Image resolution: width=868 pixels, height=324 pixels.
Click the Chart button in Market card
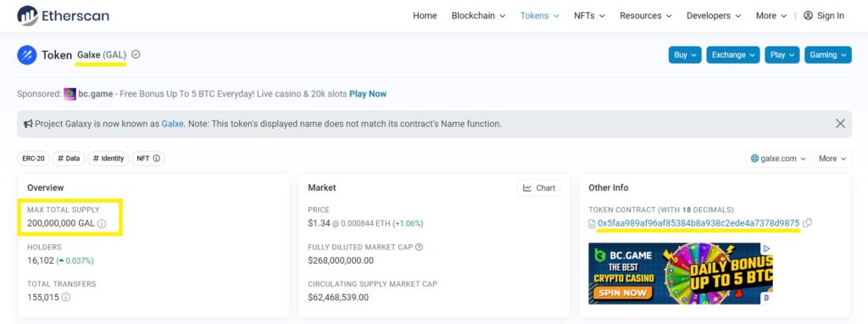(538, 187)
